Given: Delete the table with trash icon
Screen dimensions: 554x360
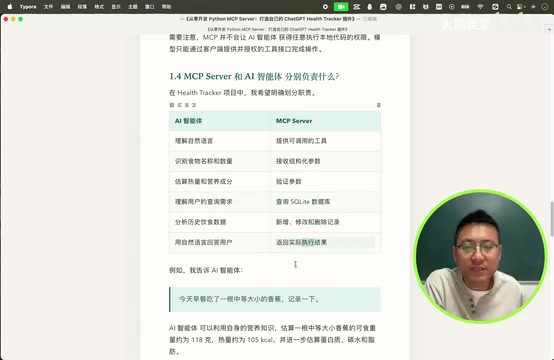Looking at the screenshot, I should (378, 105).
